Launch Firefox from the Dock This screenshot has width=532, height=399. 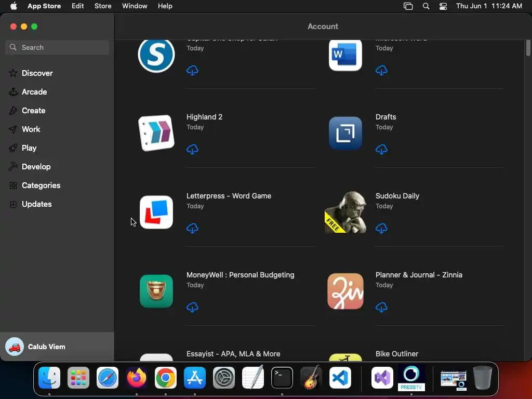137,378
